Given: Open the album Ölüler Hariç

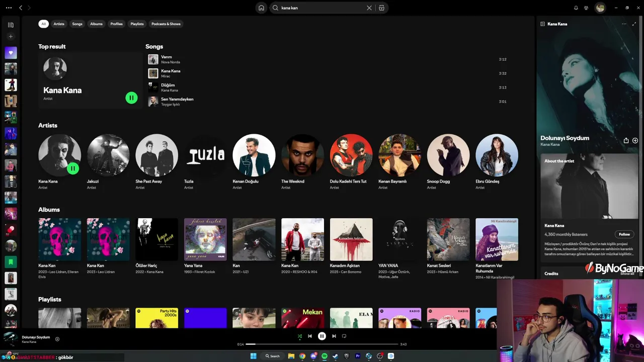Looking at the screenshot, I should [x=156, y=239].
